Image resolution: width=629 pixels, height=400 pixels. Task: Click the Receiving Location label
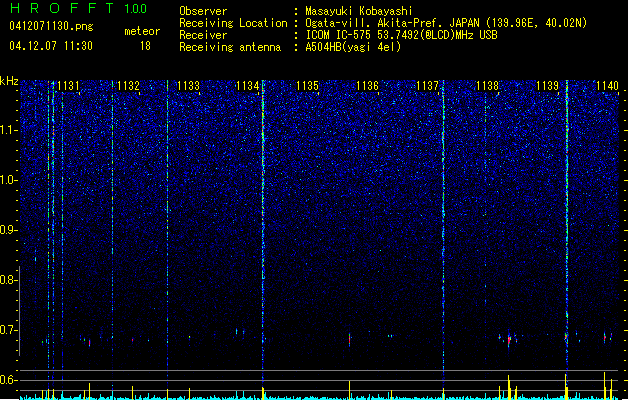click(x=233, y=23)
